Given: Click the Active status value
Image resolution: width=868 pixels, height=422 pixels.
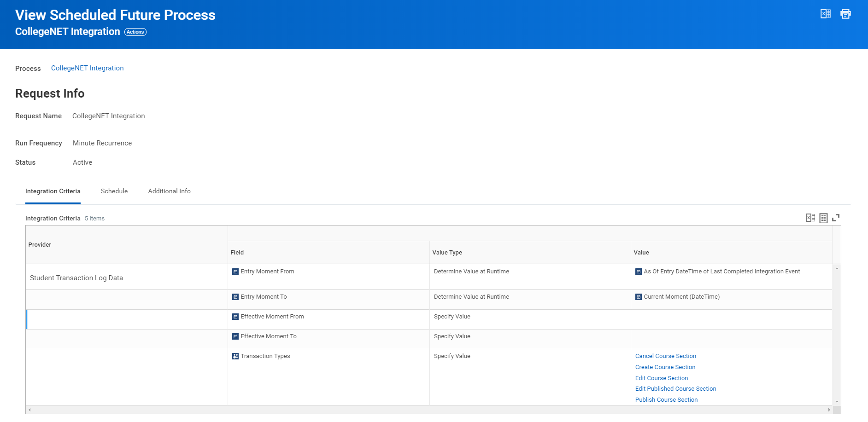Looking at the screenshot, I should pos(82,162).
